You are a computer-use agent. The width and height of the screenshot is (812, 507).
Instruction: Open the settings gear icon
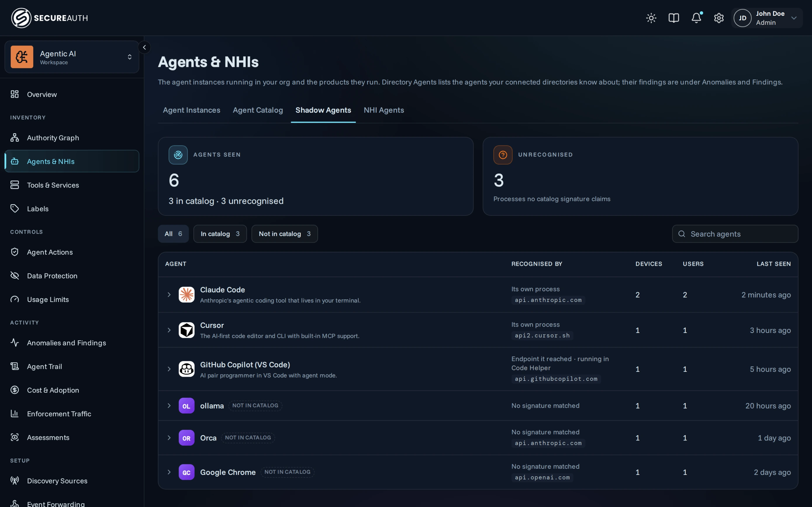pos(719,18)
